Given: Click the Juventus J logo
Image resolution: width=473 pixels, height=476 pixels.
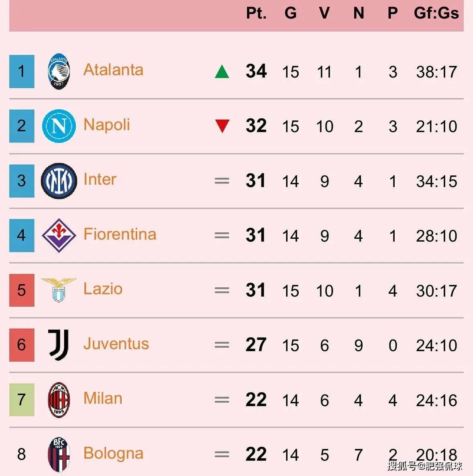Looking at the screenshot, I should [59, 345].
